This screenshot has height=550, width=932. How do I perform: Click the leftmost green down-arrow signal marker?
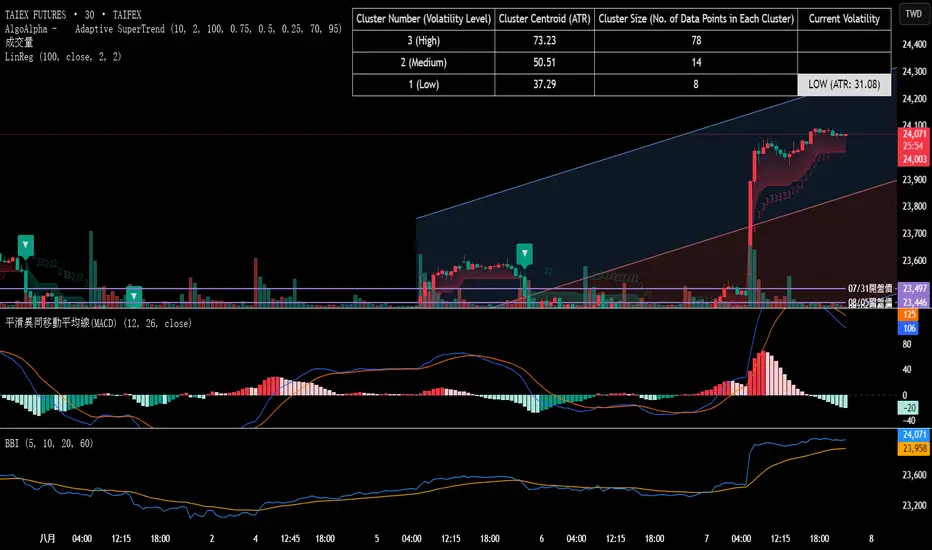coord(25,244)
